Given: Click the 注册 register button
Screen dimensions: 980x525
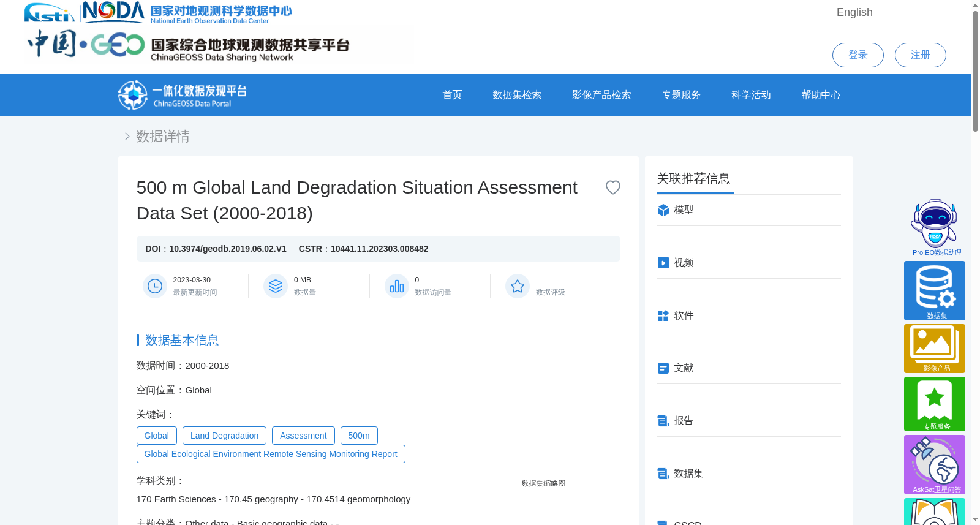Looking at the screenshot, I should 920,55.
